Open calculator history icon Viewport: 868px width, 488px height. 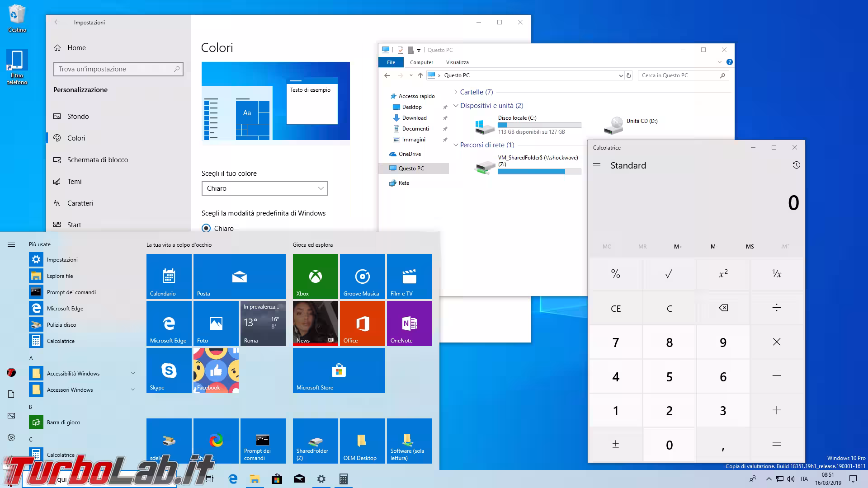pos(796,165)
